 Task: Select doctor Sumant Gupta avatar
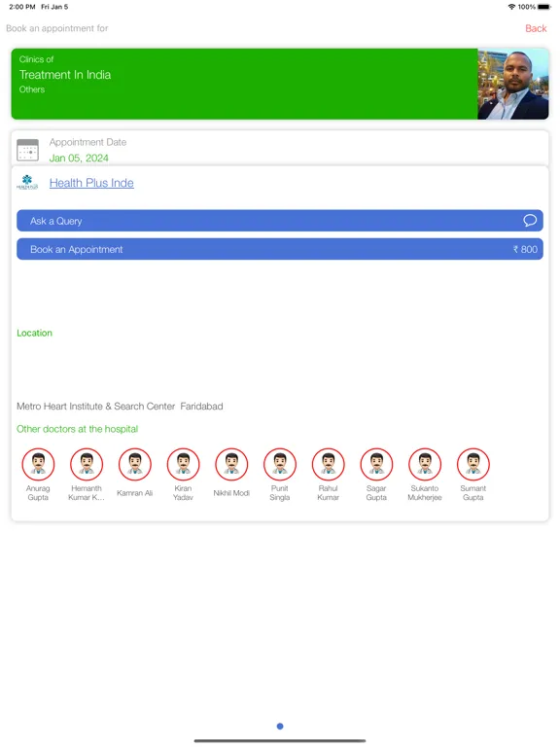coord(473,464)
